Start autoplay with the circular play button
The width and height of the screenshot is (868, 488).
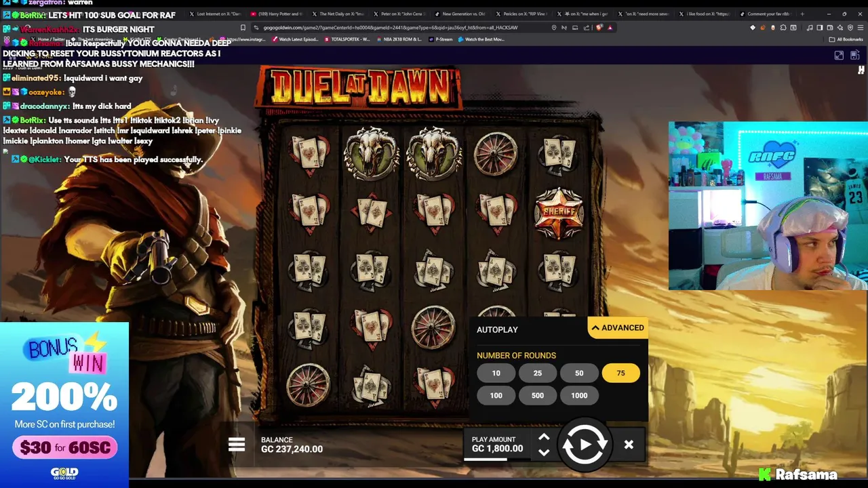[585, 445]
